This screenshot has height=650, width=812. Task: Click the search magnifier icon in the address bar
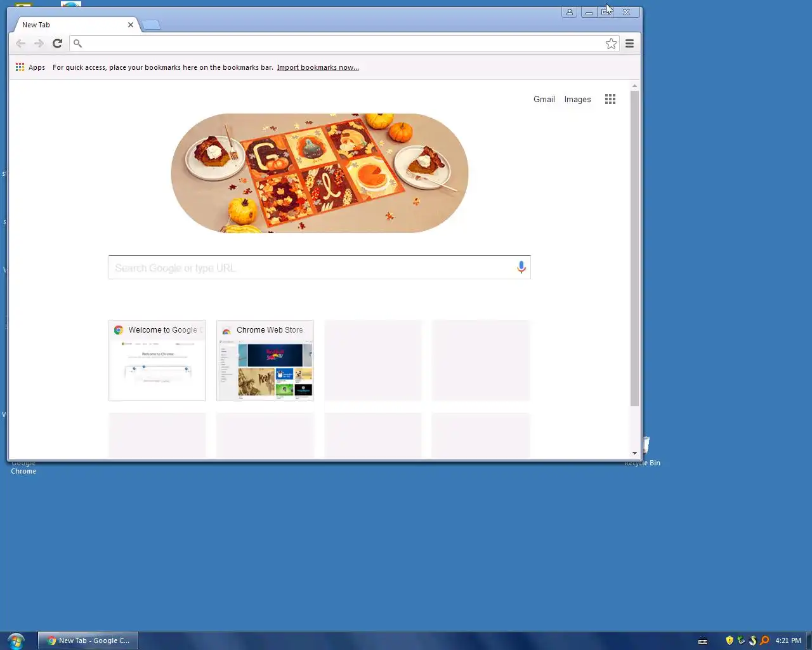[x=77, y=43]
